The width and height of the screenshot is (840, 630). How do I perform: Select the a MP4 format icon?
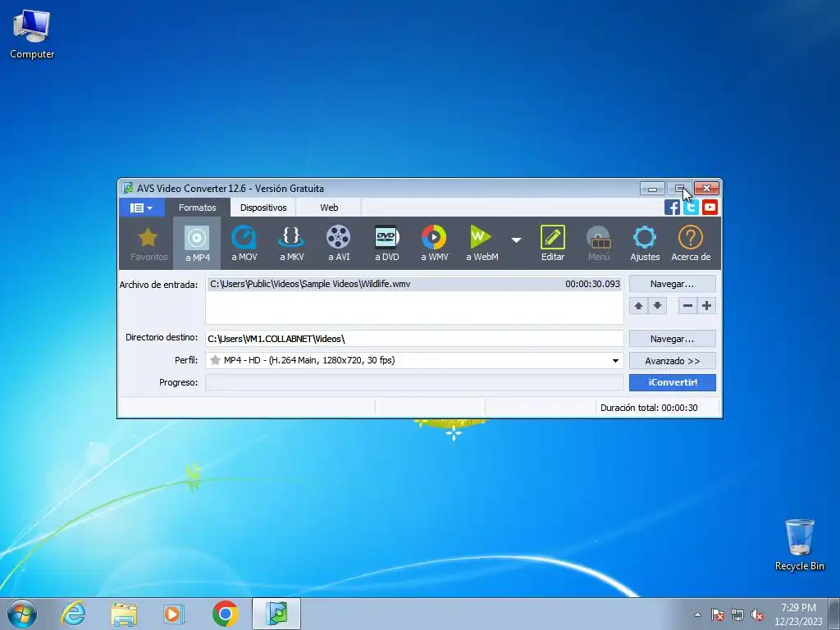[x=197, y=244]
